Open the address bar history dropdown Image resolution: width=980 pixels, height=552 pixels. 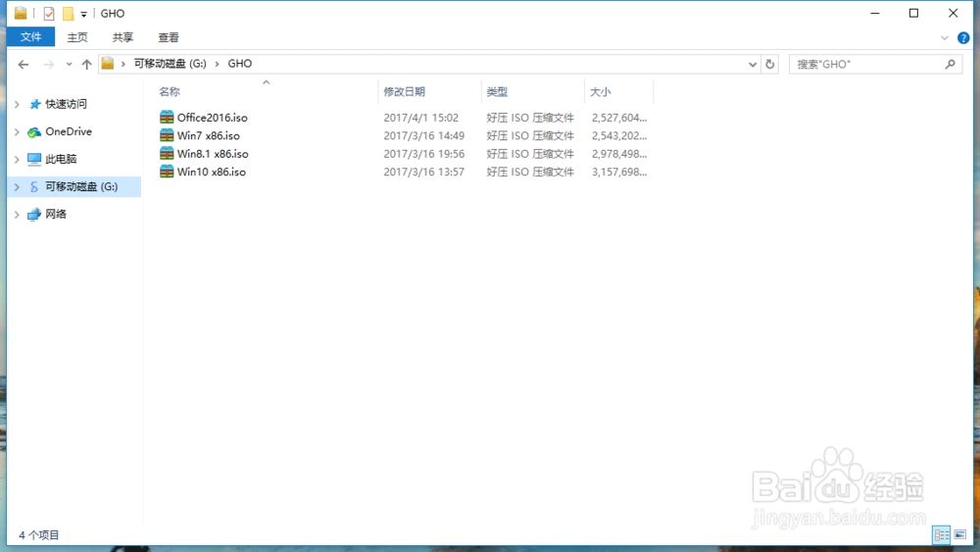[x=753, y=64]
